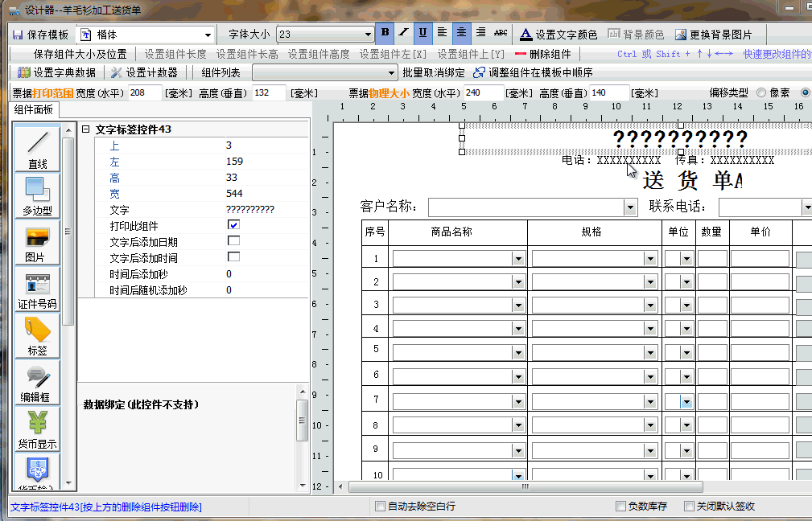812x521 pixels.
Task: Switch to the 组件面板 tab
Action: point(34,110)
